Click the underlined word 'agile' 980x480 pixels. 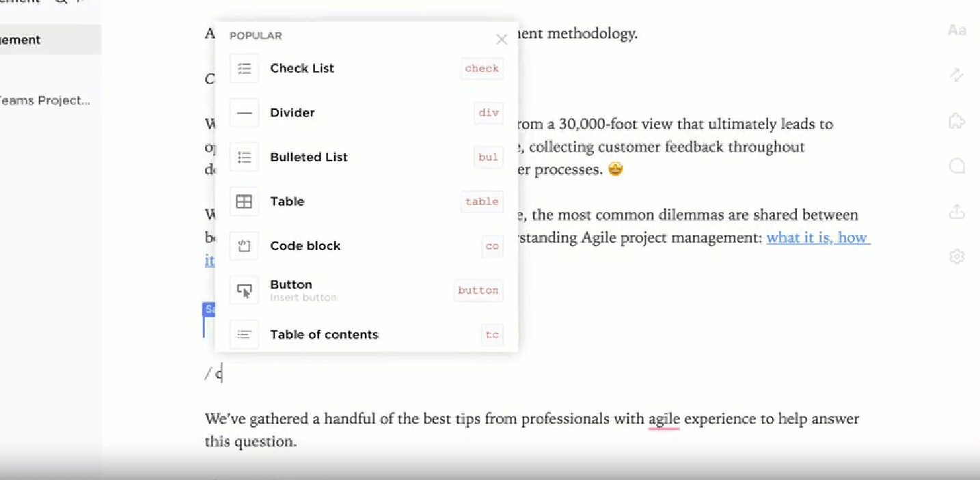[x=664, y=419]
